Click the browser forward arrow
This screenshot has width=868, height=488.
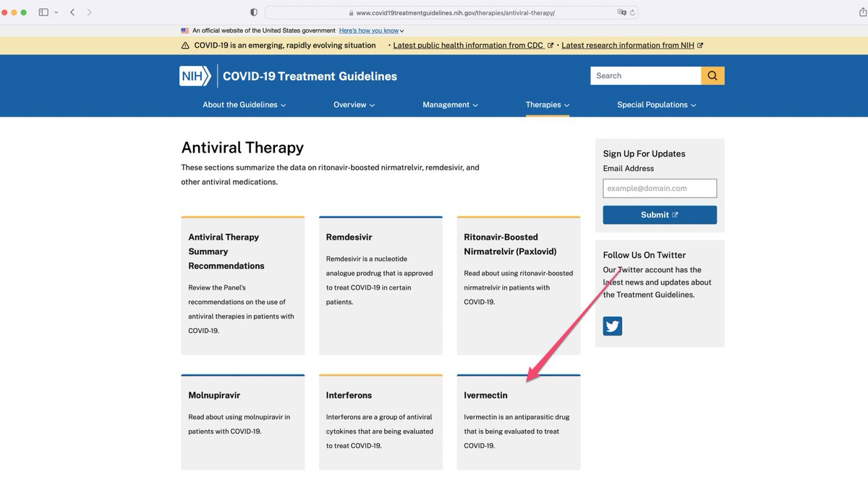[x=89, y=12]
